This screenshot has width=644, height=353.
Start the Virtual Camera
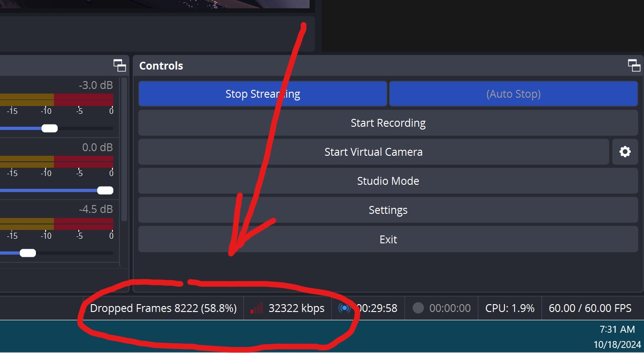tap(373, 152)
